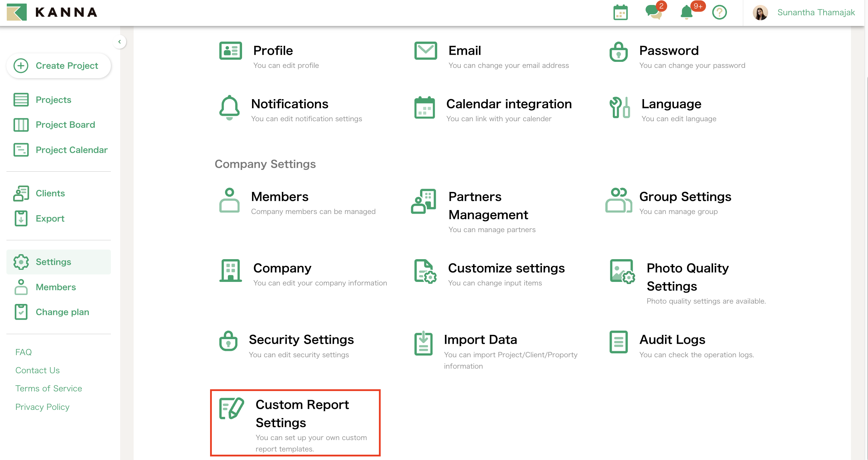Select Change plan in the sidebar
The image size is (868, 460).
[x=62, y=312]
